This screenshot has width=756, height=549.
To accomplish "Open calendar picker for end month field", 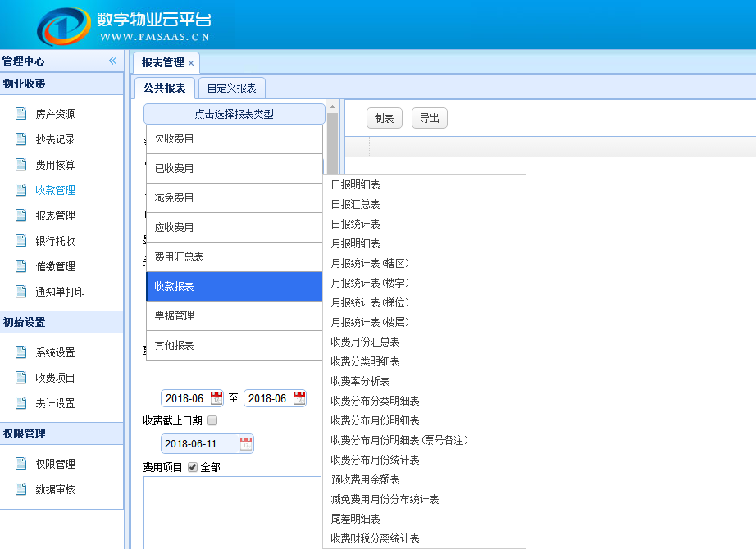I will 298,398.
